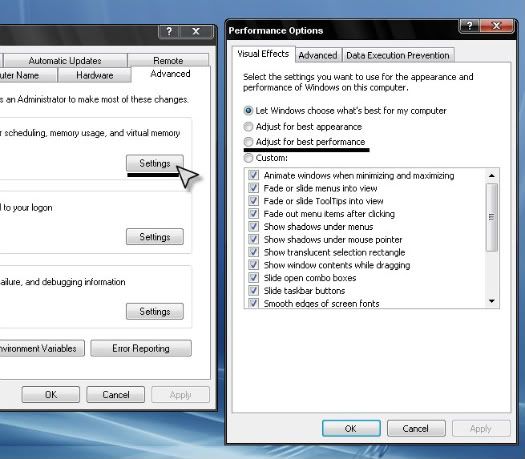Viewport: 525px width, 459px height.
Task: Click OK in Performance Options
Action: tap(351, 429)
